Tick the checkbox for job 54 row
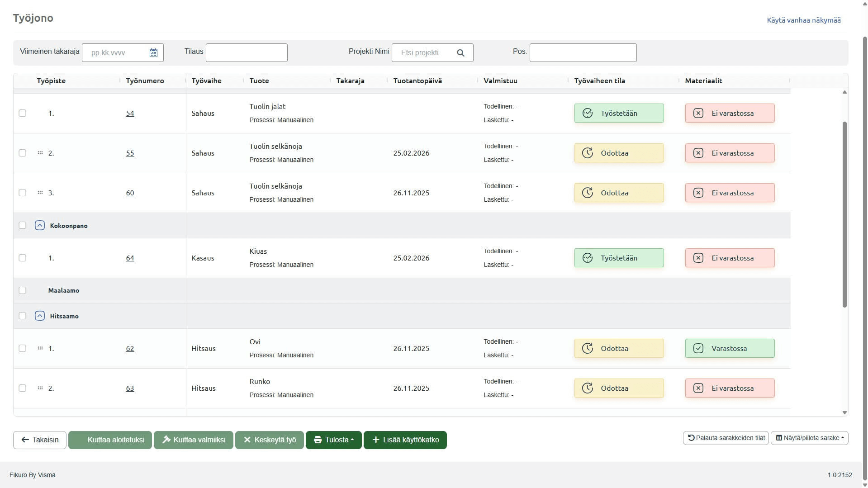 pyautogui.click(x=23, y=113)
